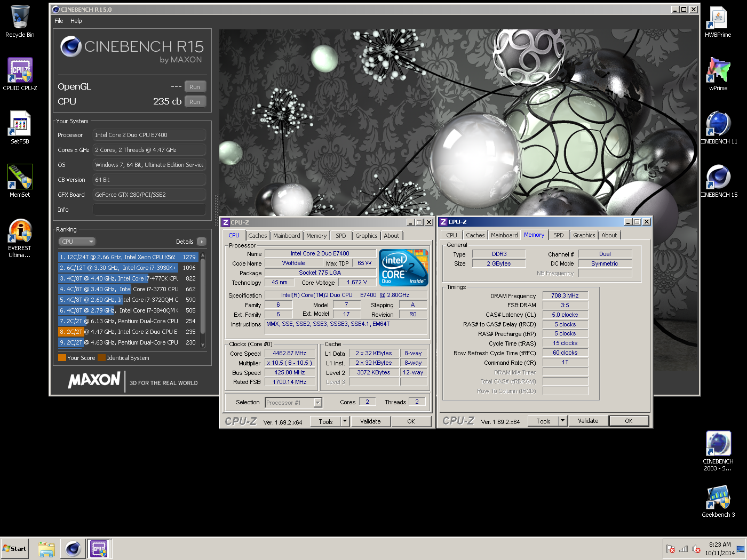Select ranking entry Intel Xeon CPU X56
747x560 pixels.
pos(128,257)
